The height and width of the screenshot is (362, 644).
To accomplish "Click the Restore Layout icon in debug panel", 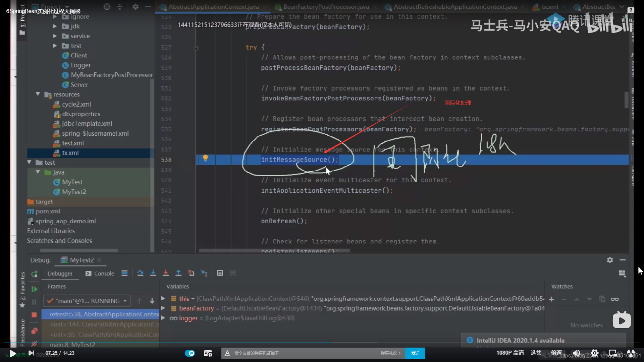I will click(622, 274).
